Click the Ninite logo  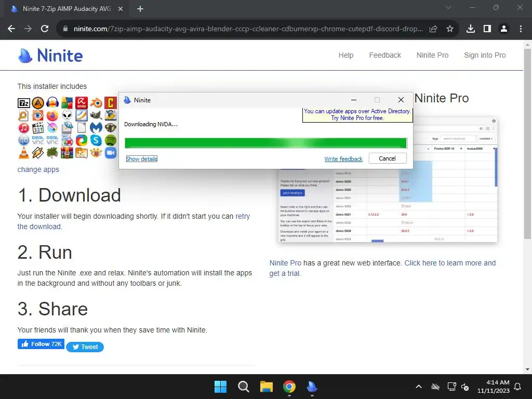[x=50, y=55]
